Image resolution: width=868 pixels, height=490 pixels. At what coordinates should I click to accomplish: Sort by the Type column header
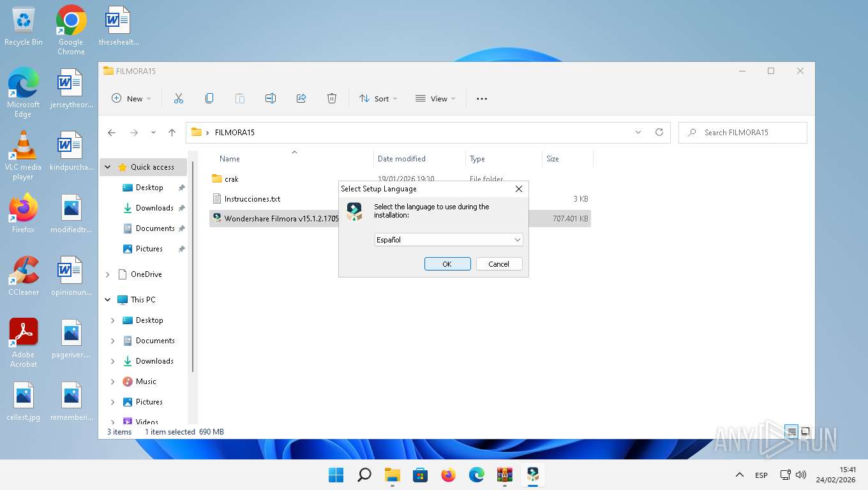477,159
